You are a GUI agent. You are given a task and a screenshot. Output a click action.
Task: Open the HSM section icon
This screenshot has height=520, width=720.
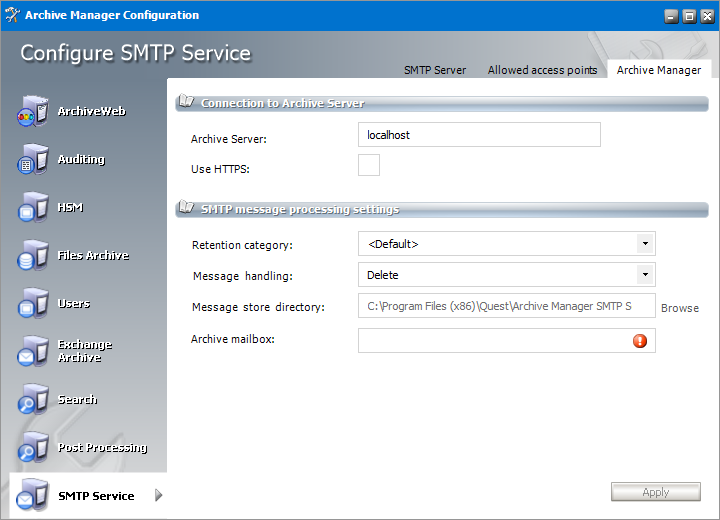click(x=33, y=208)
